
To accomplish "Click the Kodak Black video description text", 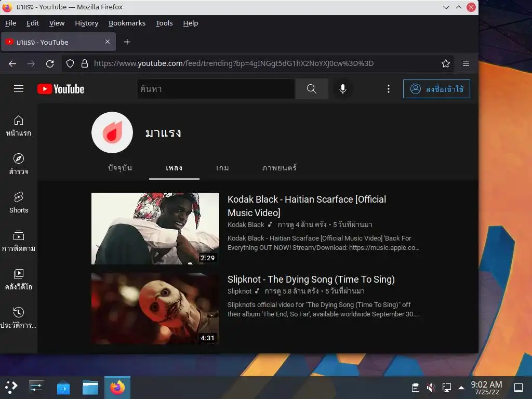I will [323, 243].
